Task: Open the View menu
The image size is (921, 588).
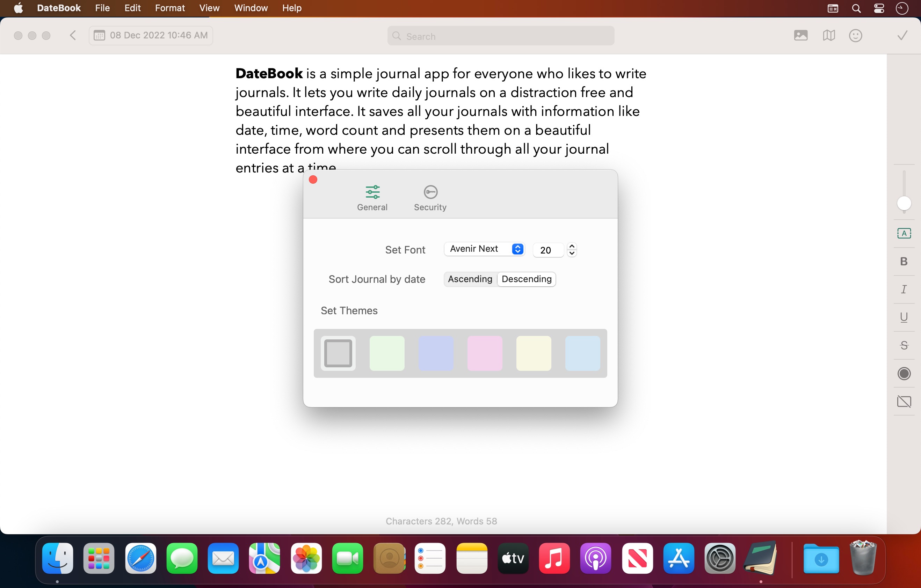Action: 209,8
